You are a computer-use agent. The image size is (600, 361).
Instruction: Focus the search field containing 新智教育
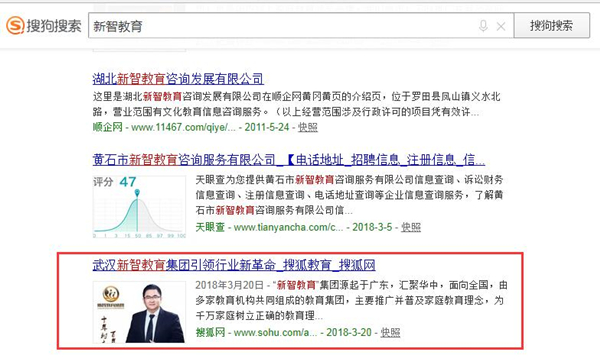300,26
